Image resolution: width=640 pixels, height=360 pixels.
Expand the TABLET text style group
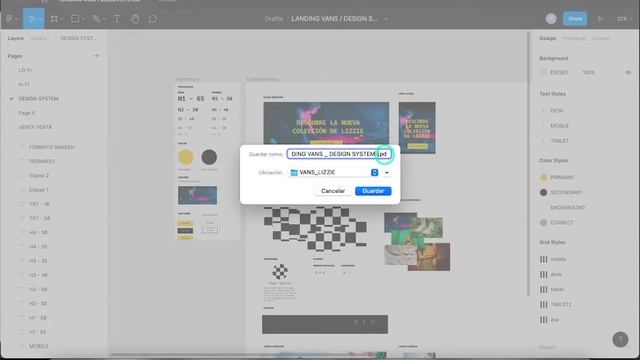point(543,141)
